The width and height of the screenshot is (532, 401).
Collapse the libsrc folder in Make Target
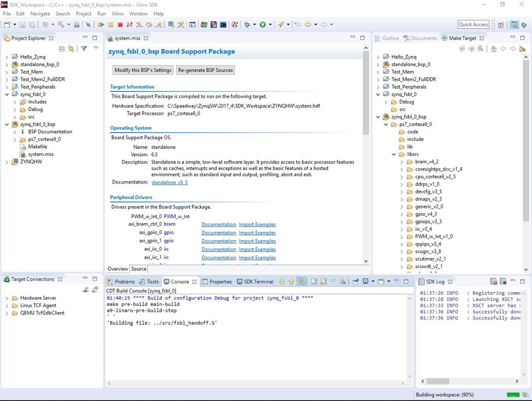pyautogui.click(x=394, y=154)
